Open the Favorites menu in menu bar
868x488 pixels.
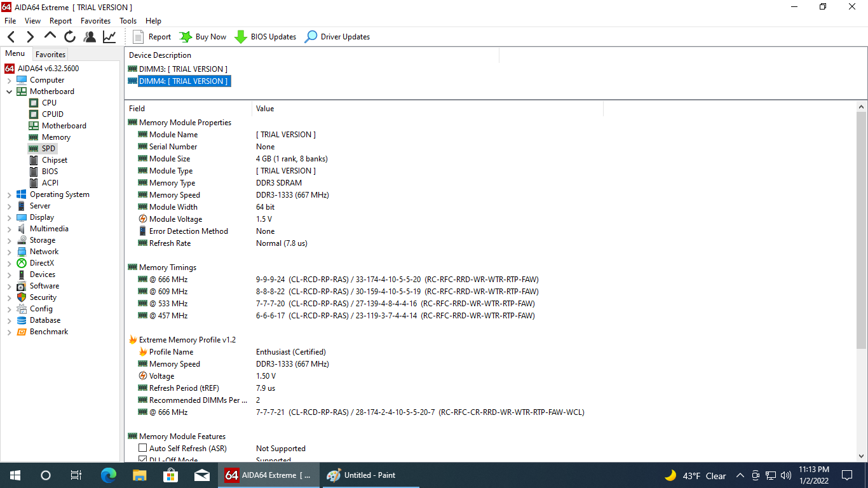96,20
